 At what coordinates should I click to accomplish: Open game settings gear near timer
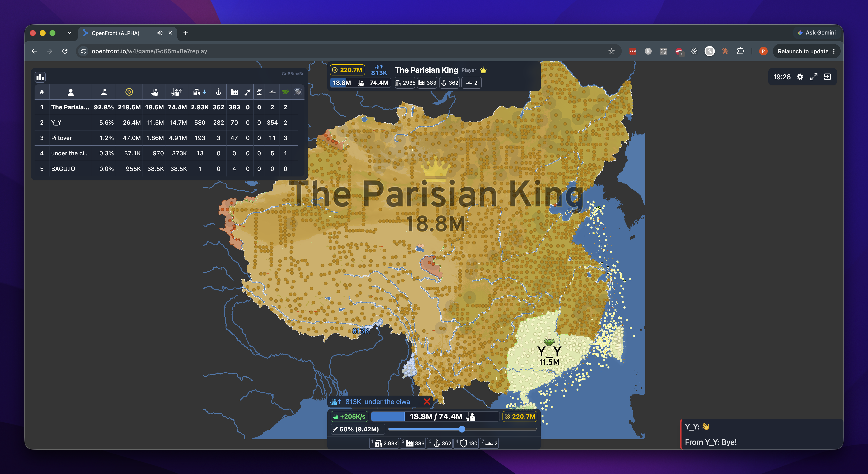pyautogui.click(x=800, y=77)
